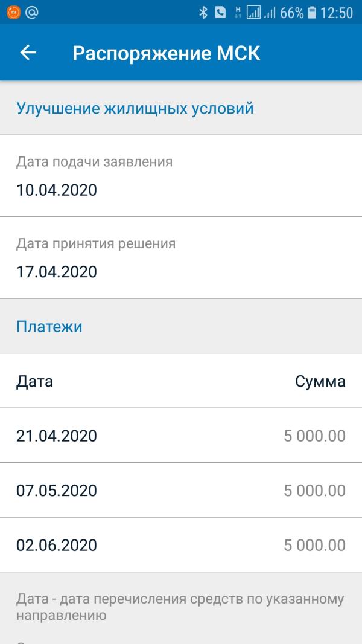Tap the Дата принятия решения 17.04.2020 row
This screenshot has height=644, width=362.
click(181, 257)
